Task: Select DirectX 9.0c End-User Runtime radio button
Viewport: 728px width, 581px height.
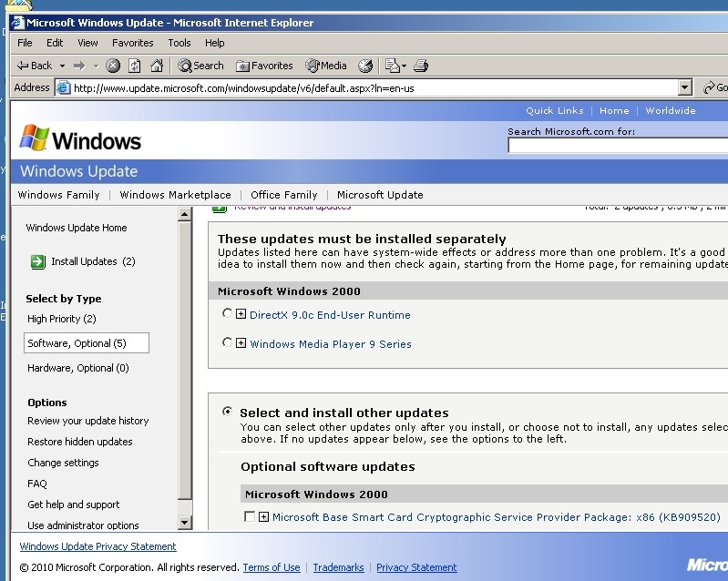Action: tap(227, 313)
